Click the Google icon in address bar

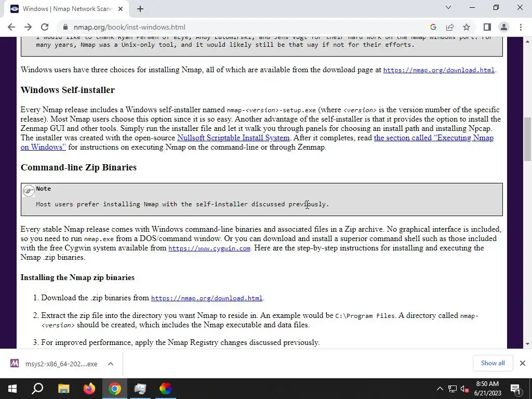click(x=433, y=27)
